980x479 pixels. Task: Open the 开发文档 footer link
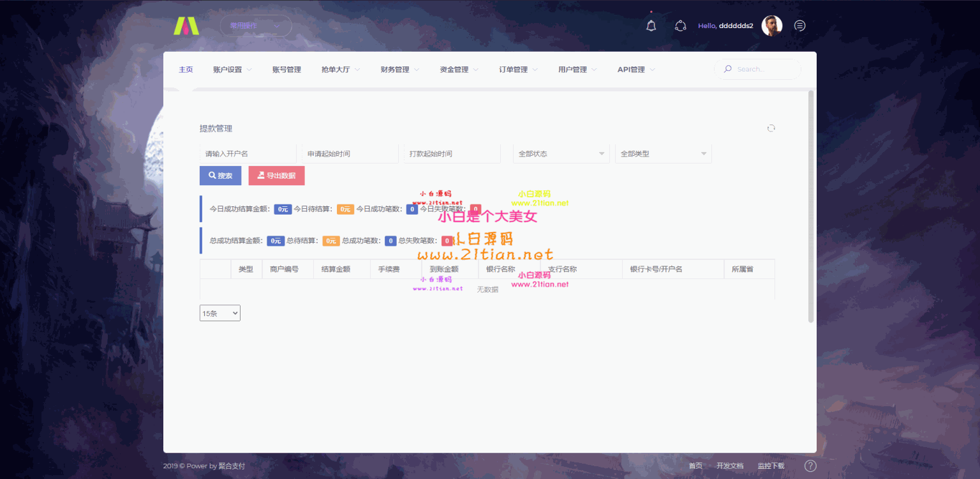coord(730,466)
